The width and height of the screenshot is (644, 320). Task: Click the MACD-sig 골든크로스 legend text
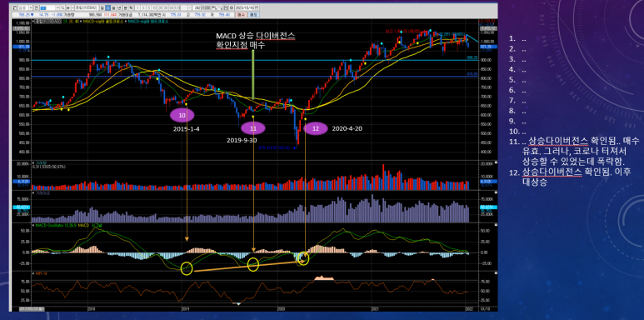click(103, 22)
